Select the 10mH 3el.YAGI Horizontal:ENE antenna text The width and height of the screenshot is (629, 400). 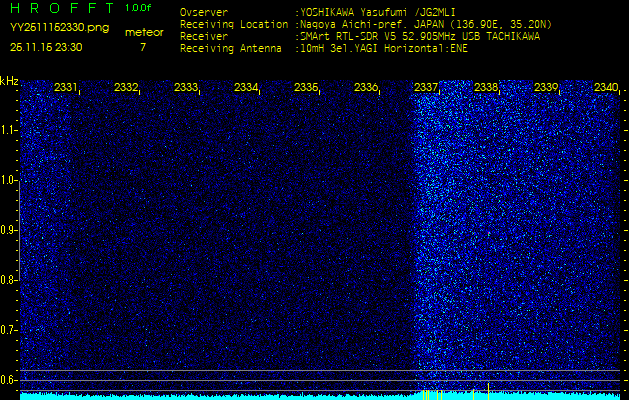point(383,49)
